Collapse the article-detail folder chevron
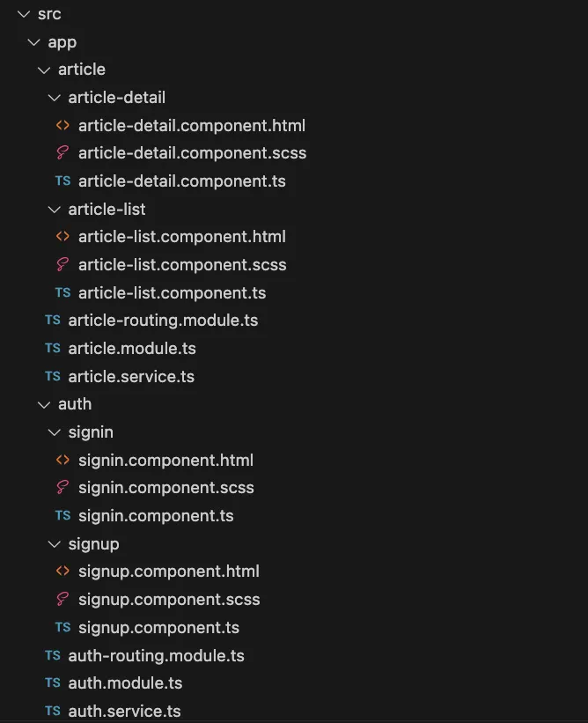 click(x=54, y=98)
